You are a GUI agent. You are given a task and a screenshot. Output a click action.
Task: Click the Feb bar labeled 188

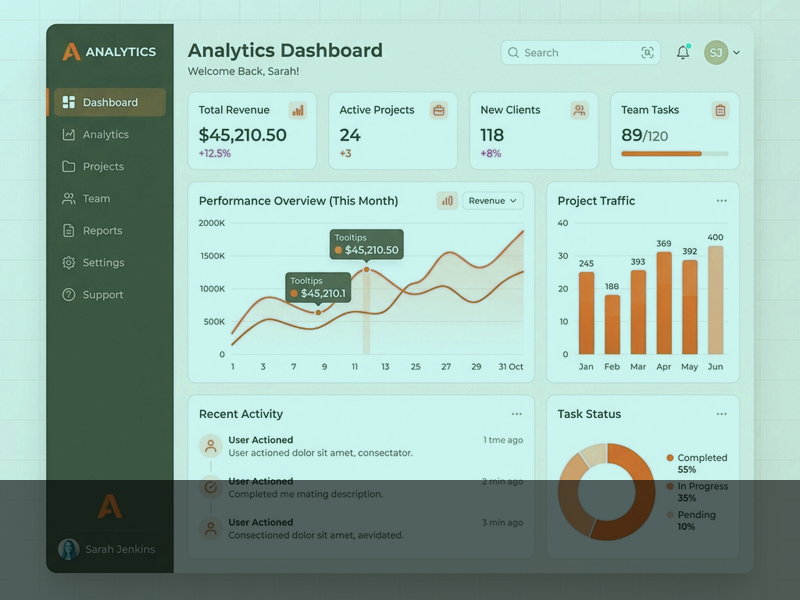pos(612,324)
